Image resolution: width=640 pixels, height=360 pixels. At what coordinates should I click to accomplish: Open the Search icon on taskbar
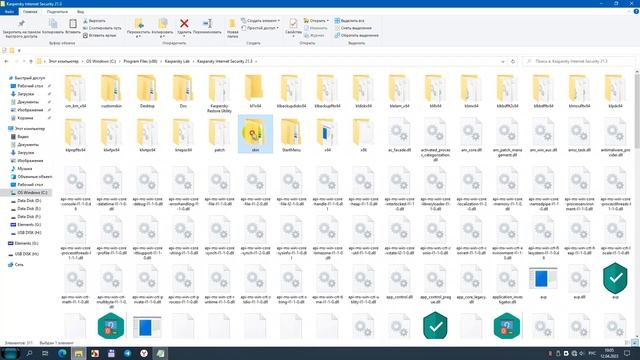[x=29, y=353]
